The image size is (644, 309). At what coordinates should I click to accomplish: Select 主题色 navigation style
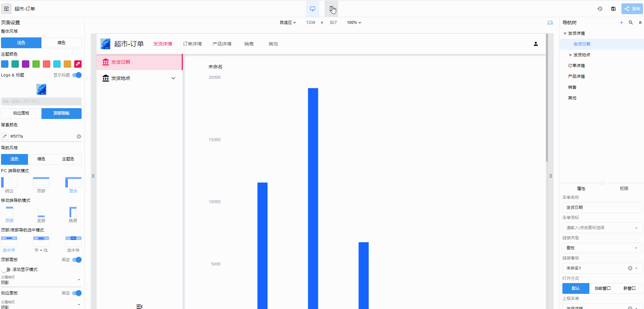click(68, 159)
